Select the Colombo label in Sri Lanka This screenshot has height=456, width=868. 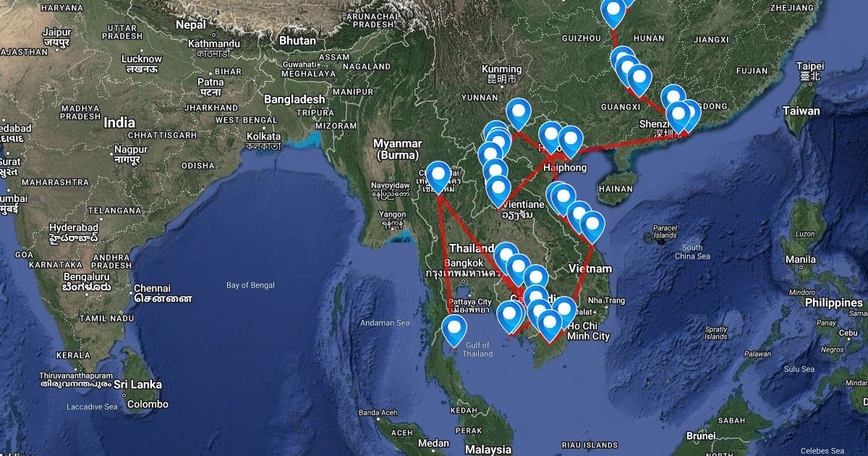148,404
